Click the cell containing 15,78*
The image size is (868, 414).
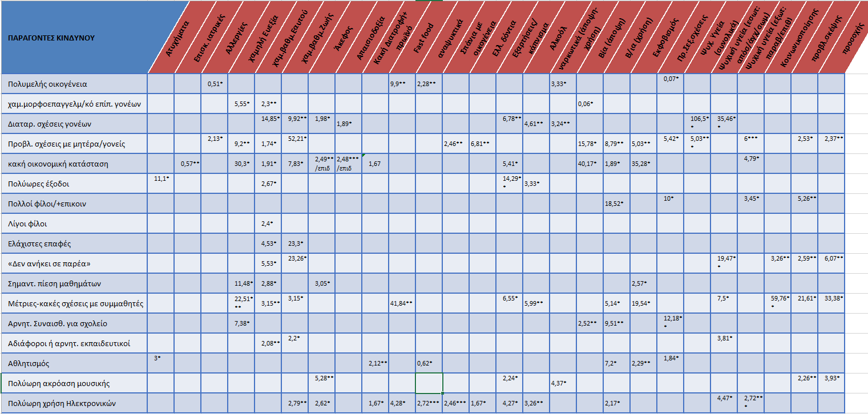coord(590,144)
